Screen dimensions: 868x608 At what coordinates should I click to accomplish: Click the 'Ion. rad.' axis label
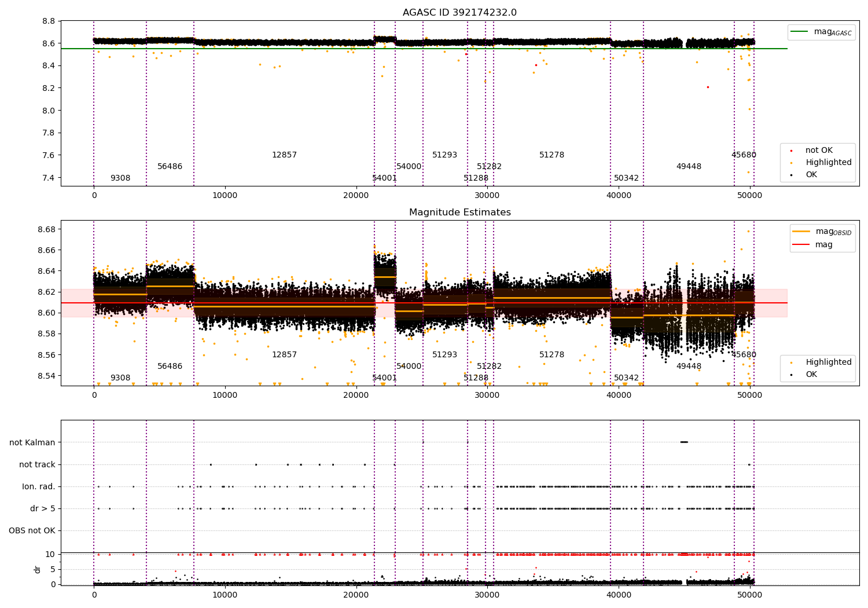pos(39,486)
